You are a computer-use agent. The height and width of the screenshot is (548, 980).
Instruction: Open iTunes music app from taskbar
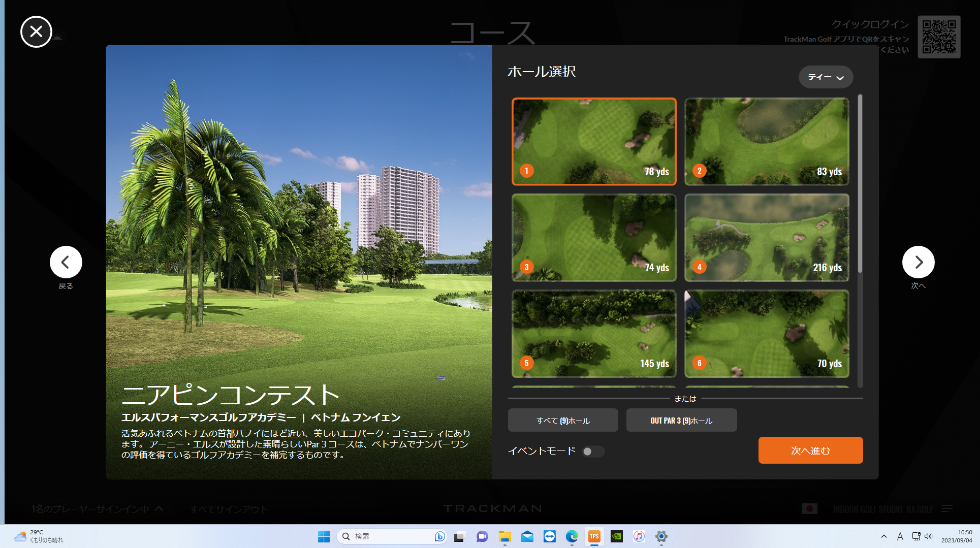click(x=639, y=536)
